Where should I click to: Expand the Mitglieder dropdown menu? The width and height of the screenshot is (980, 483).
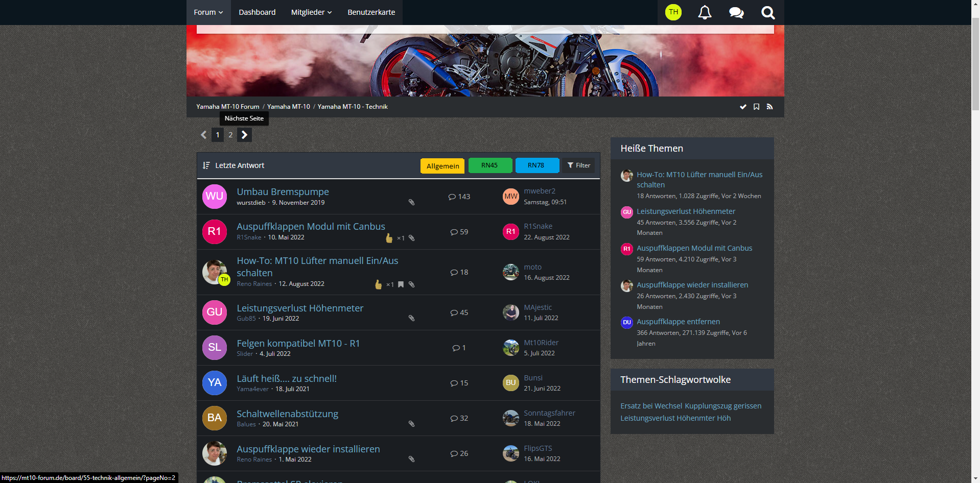pos(311,12)
